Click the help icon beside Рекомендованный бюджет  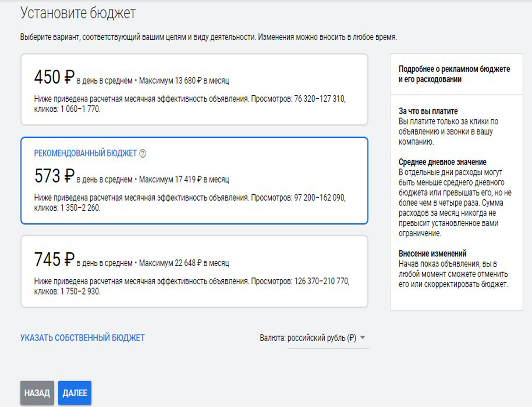tap(142, 153)
